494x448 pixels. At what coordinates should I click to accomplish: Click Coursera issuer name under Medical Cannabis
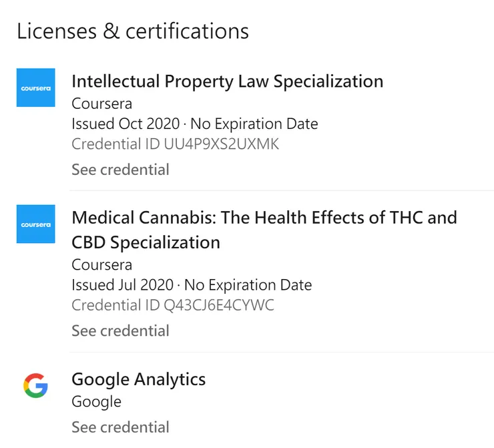(x=101, y=265)
